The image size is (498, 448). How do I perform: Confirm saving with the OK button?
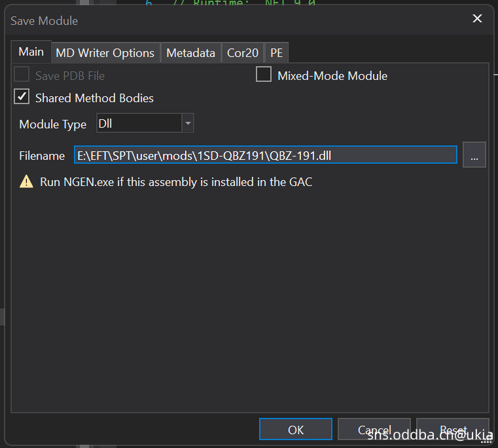[295, 430]
